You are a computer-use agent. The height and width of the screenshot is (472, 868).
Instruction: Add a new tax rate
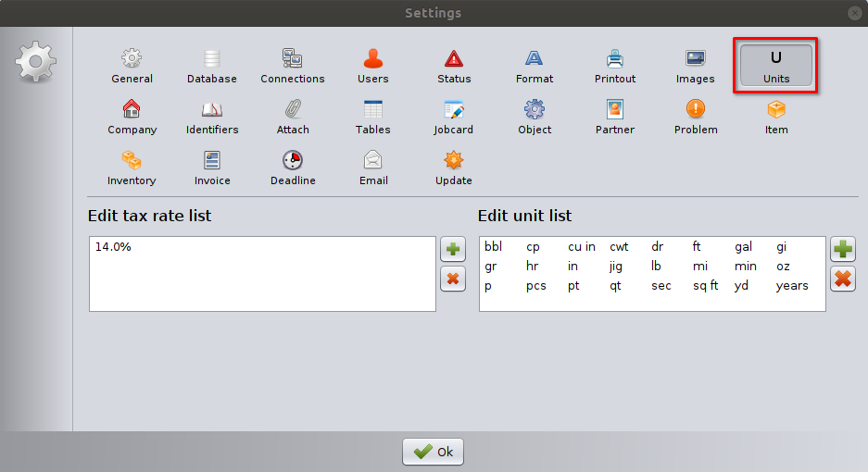453,249
